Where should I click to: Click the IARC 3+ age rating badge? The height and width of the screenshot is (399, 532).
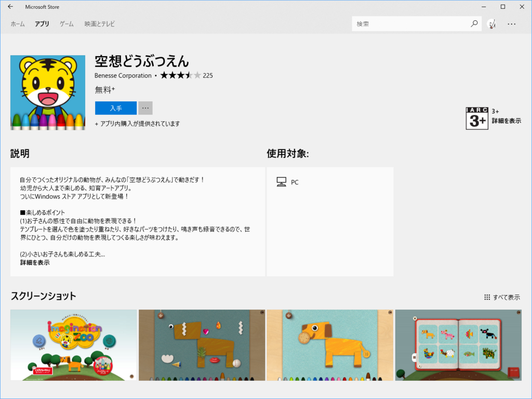(476, 118)
